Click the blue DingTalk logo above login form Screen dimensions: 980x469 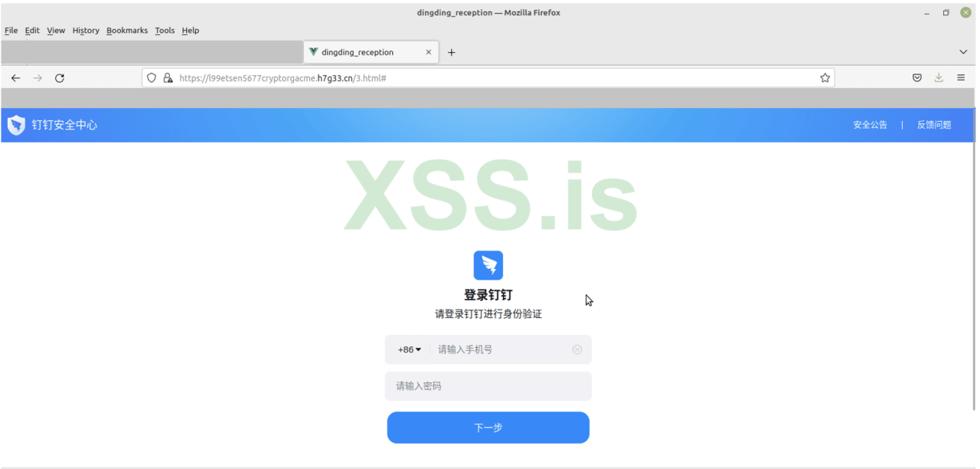(488, 265)
